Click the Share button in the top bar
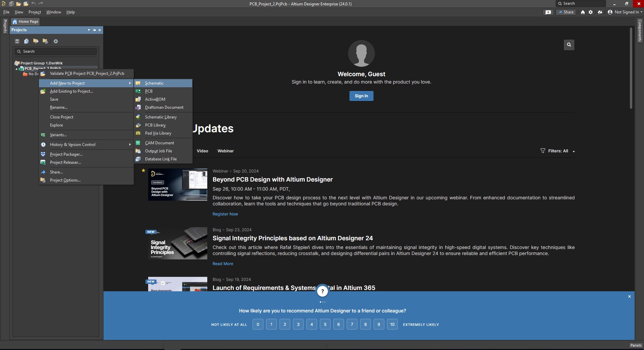Viewport: 644px width, 350px height. 566,12
